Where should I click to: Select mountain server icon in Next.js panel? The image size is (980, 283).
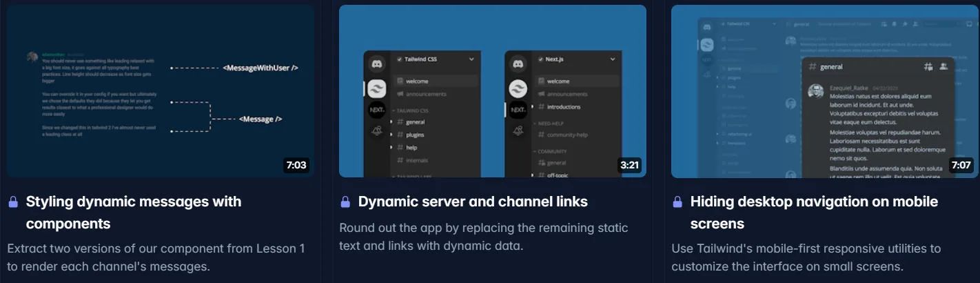coord(518,131)
